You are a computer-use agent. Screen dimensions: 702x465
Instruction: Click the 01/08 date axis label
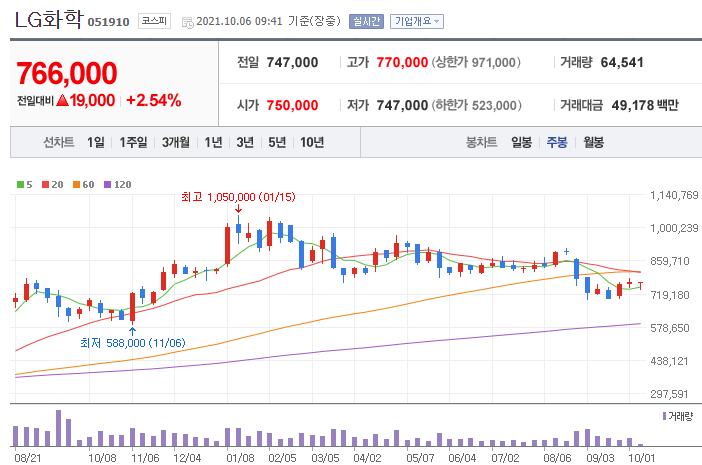point(240,458)
